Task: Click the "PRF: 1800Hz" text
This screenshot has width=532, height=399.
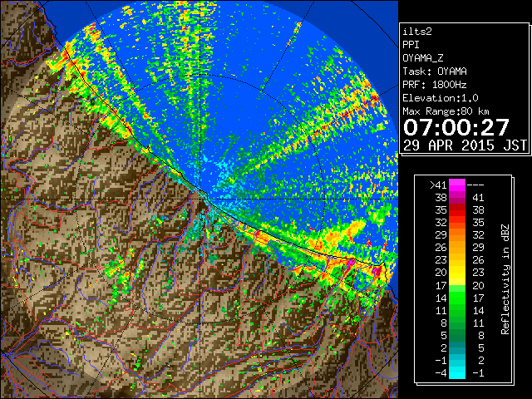Action: 435,85
